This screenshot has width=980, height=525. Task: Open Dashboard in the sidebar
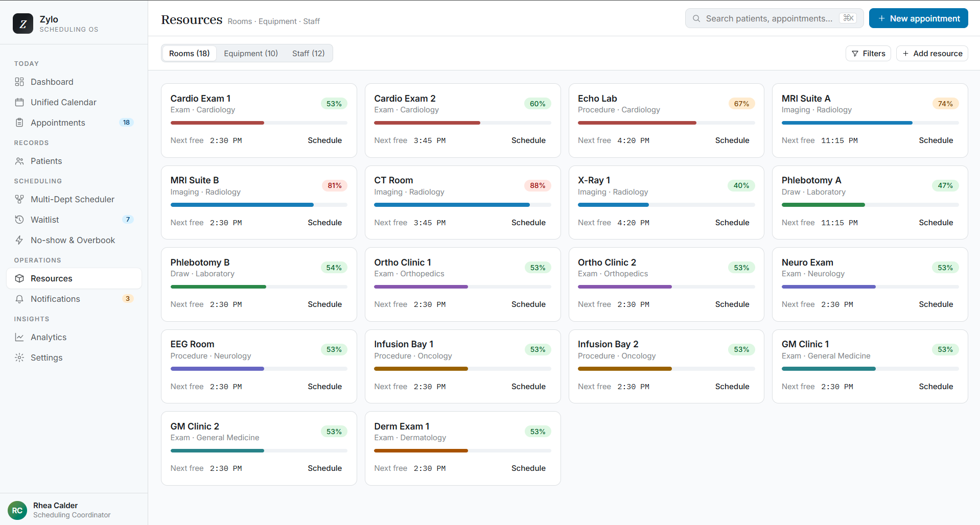74,82
